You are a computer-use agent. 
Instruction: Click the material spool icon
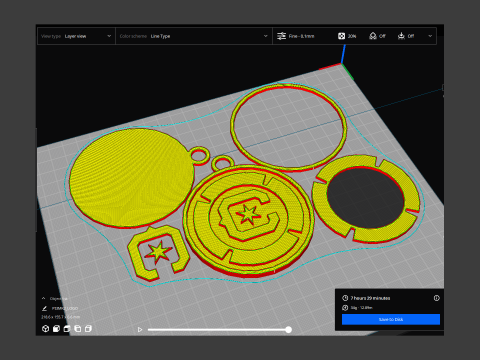[345, 308]
